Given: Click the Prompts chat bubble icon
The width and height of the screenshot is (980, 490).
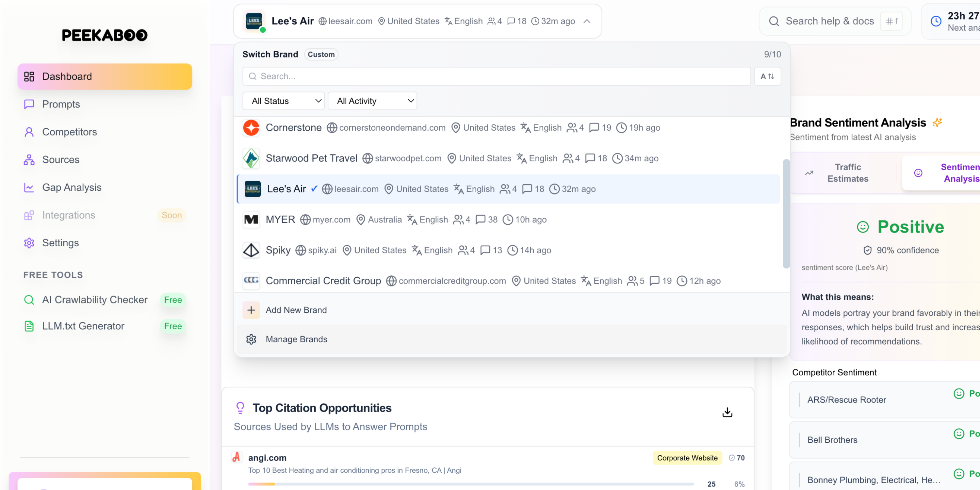Looking at the screenshot, I should point(29,104).
